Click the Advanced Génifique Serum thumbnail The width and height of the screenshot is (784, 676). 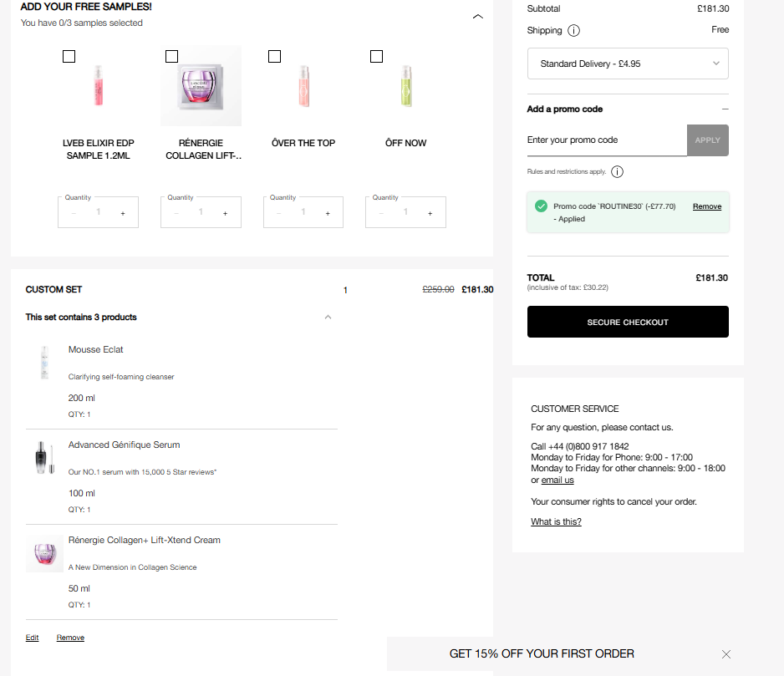coord(44,457)
